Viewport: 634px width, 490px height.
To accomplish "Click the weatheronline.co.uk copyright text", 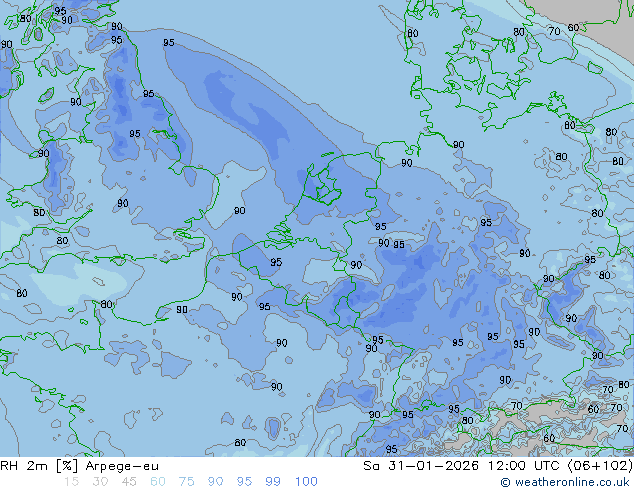I will (x=565, y=482).
